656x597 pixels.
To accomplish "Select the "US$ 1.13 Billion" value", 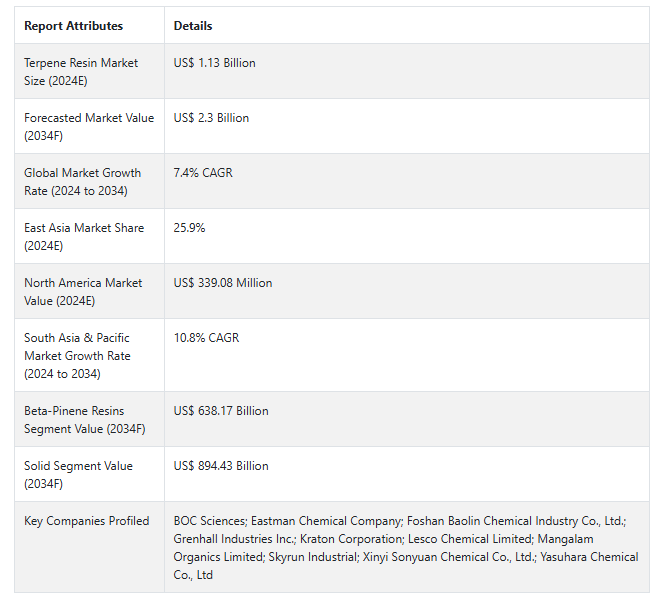I will tap(215, 63).
